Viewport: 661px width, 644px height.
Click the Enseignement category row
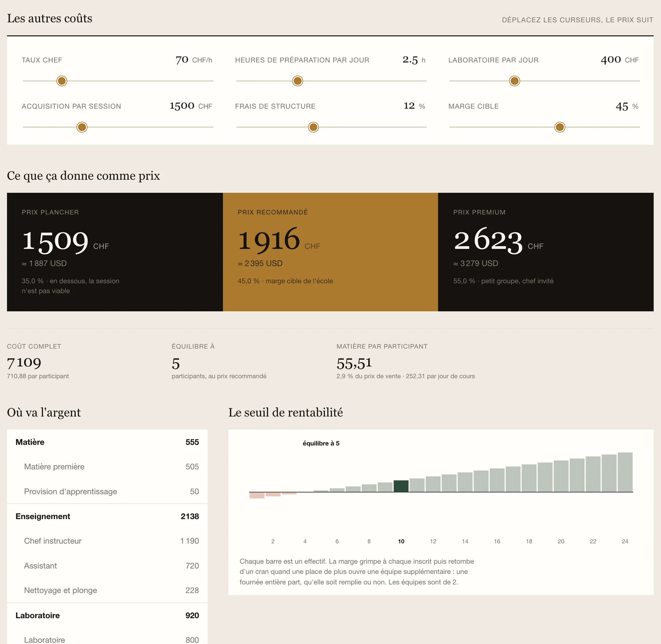[x=107, y=516]
